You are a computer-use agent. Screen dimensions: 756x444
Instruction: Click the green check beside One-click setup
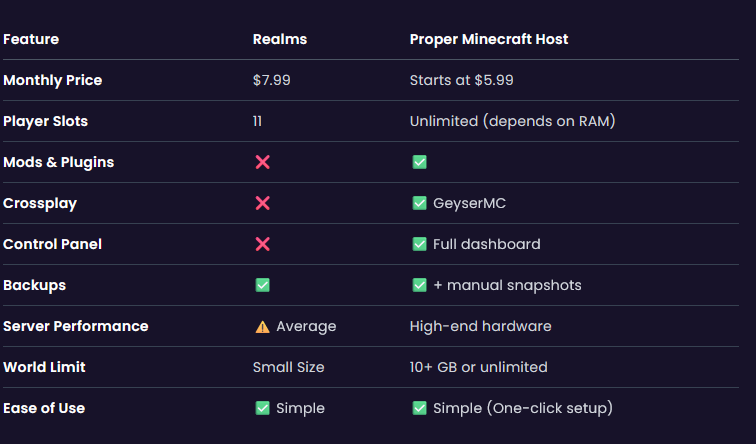coord(419,408)
